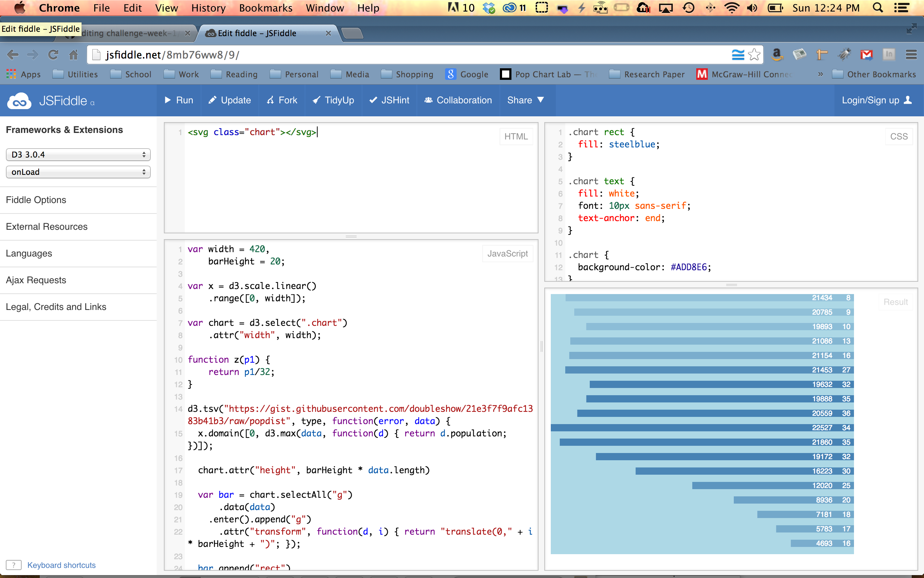The height and width of the screenshot is (578, 924).
Task: Click the #ADD8E6 color value in CSS
Action: [x=688, y=267]
